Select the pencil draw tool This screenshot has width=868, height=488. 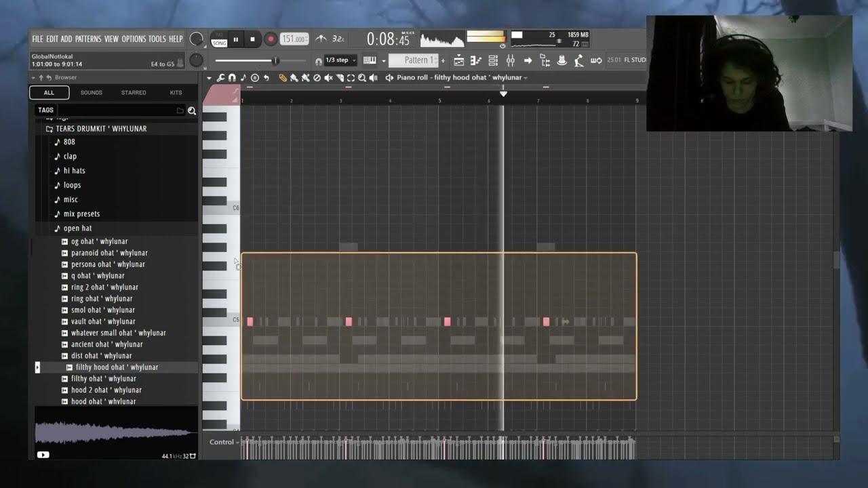[283, 78]
